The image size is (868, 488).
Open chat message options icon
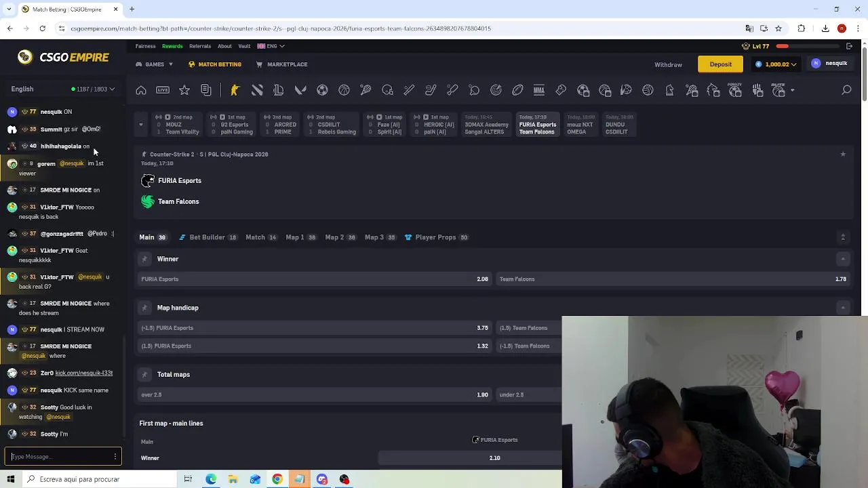[x=115, y=457]
